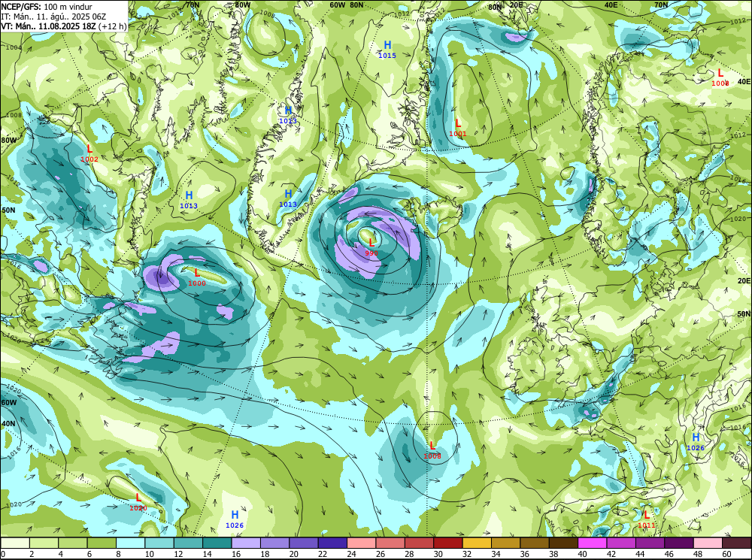Click the dark red 30–32 legend swatch
Viewport: 752px width, 560px height.
coord(448,543)
